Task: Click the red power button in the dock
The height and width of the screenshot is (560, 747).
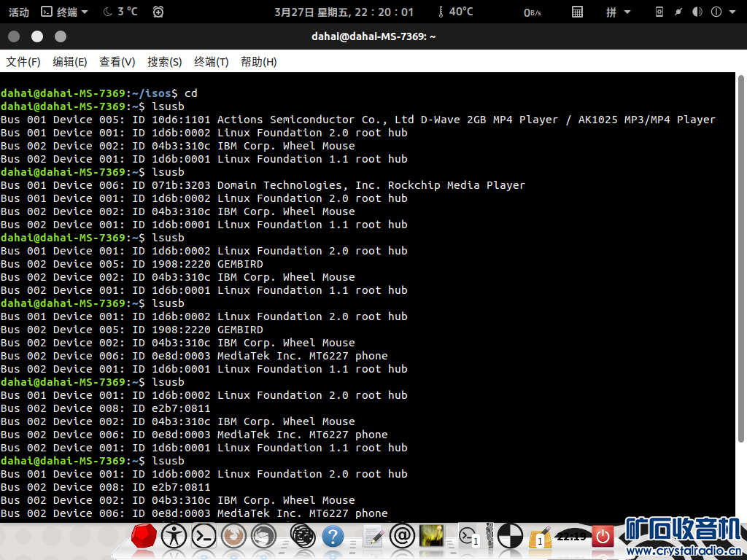Action: click(603, 536)
